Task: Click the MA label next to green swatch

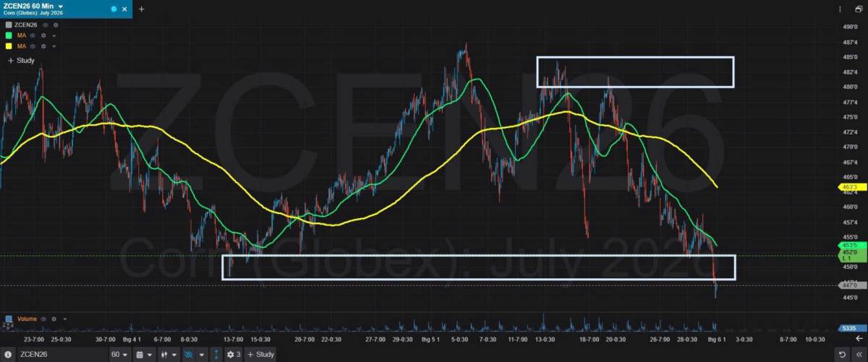Action: 21,35
